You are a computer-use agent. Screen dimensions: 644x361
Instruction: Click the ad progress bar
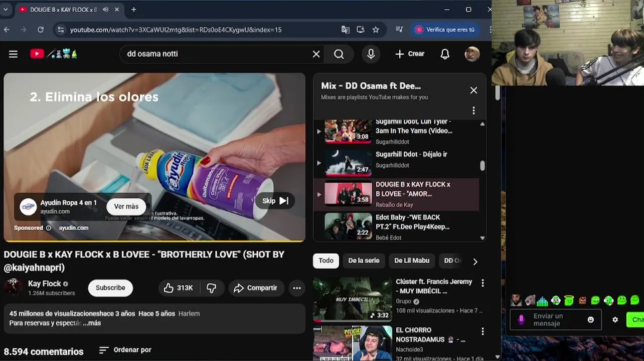click(x=154, y=241)
